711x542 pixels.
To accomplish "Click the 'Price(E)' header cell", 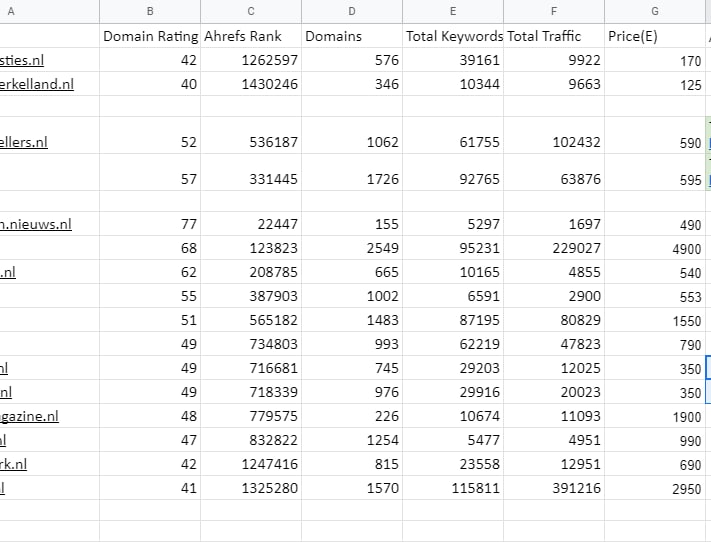I will (x=655, y=36).
